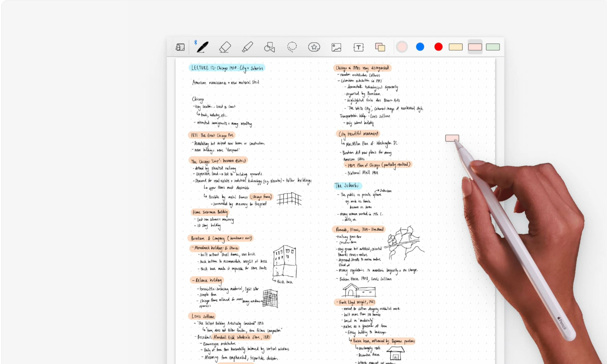Select the Eraser tool
The image size is (607, 364).
[x=225, y=47]
